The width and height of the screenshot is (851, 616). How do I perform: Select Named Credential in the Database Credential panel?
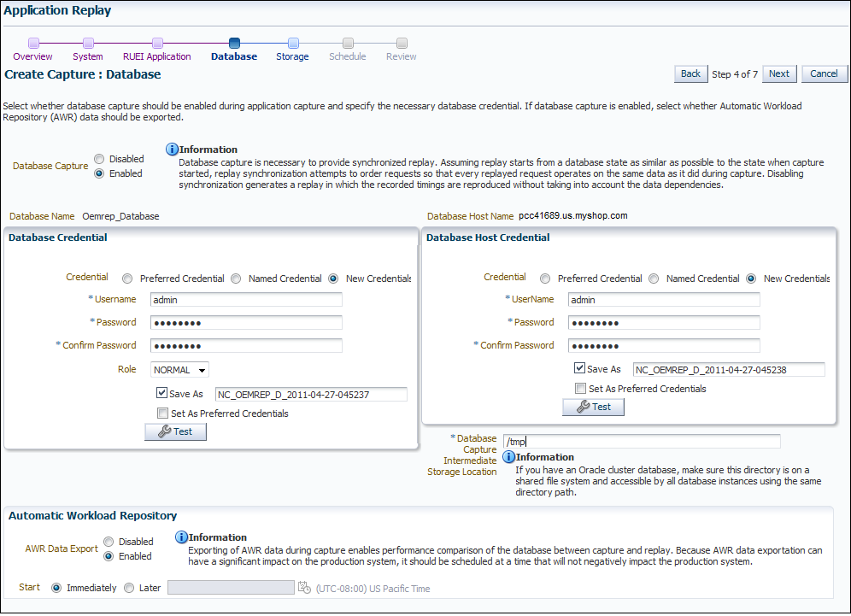pyautogui.click(x=236, y=279)
